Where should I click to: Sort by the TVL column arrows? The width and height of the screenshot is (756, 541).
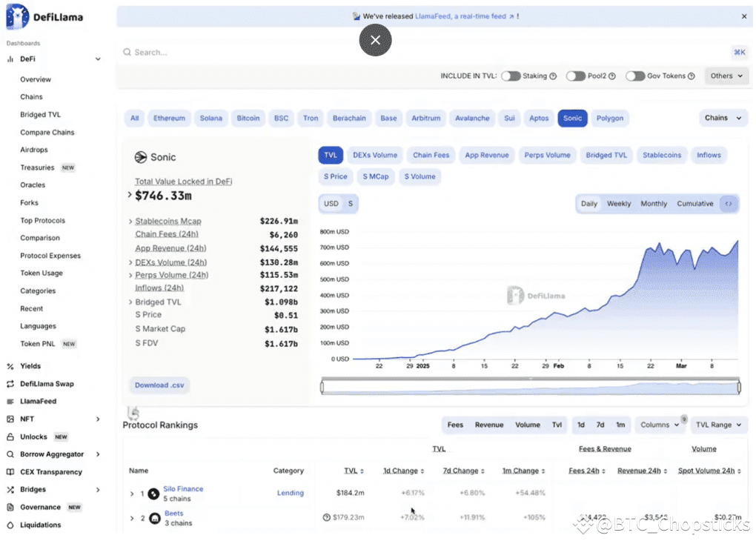tap(362, 471)
